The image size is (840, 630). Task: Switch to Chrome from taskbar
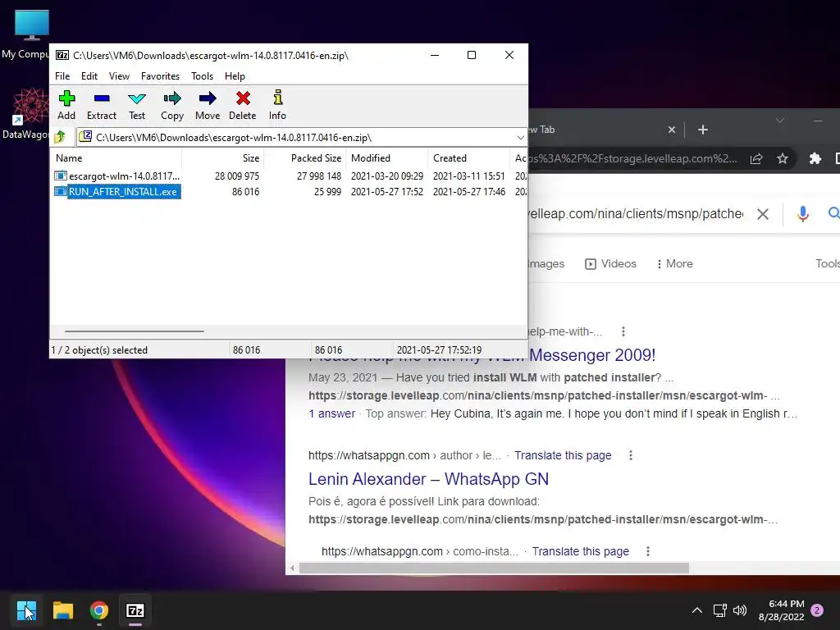99,610
